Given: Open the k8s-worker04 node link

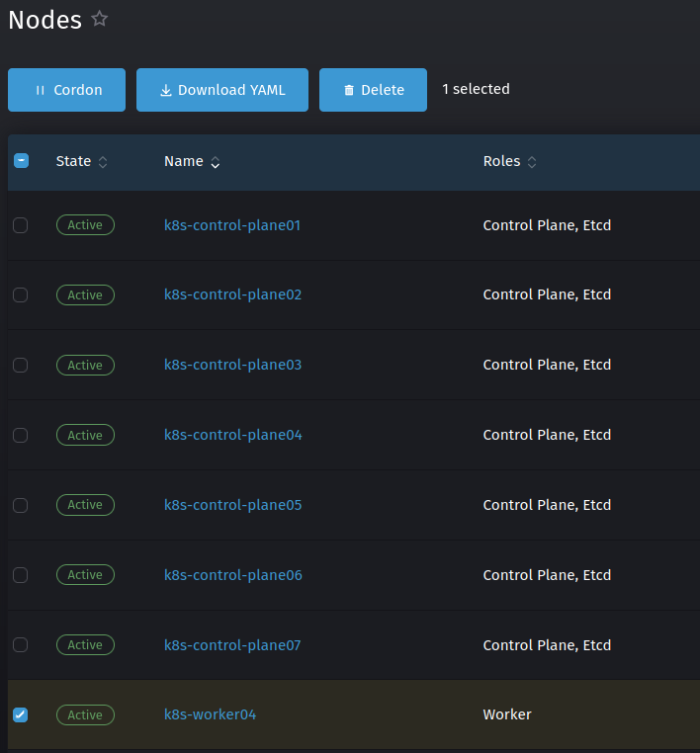Looking at the screenshot, I should (210, 714).
